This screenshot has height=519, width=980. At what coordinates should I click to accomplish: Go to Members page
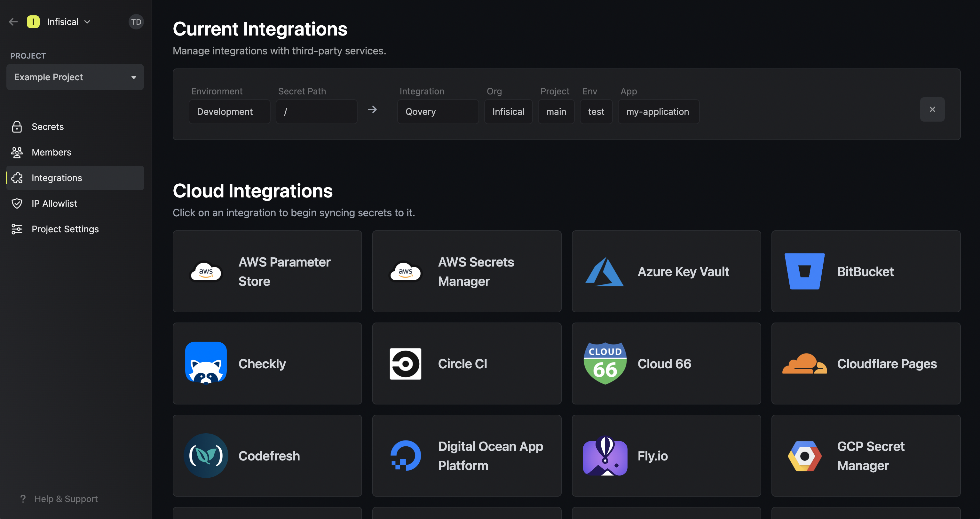pos(51,152)
